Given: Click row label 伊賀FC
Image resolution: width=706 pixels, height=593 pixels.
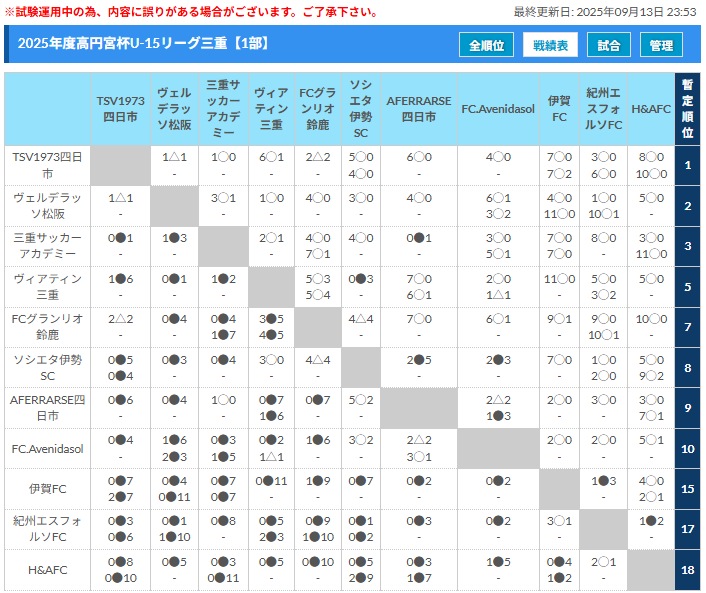Looking at the screenshot, I should [x=47, y=489].
